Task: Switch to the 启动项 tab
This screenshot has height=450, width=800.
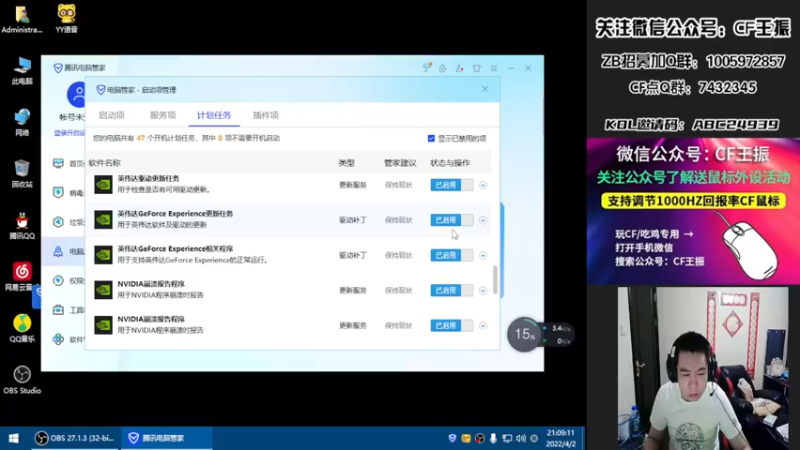Action: (x=111, y=115)
